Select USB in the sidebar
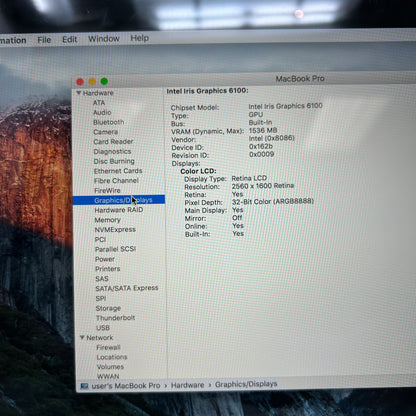 (103, 328)
